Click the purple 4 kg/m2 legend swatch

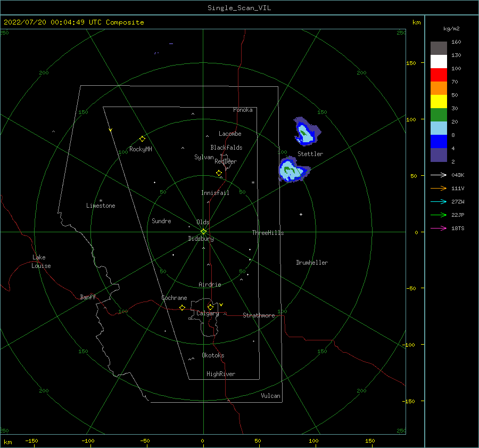439,154
